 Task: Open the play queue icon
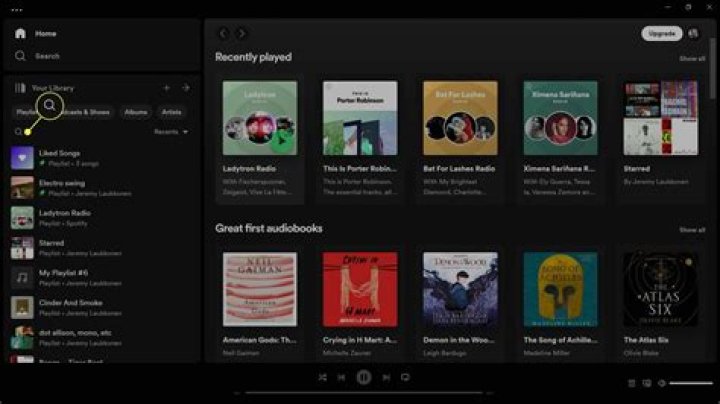click(632, 383)
